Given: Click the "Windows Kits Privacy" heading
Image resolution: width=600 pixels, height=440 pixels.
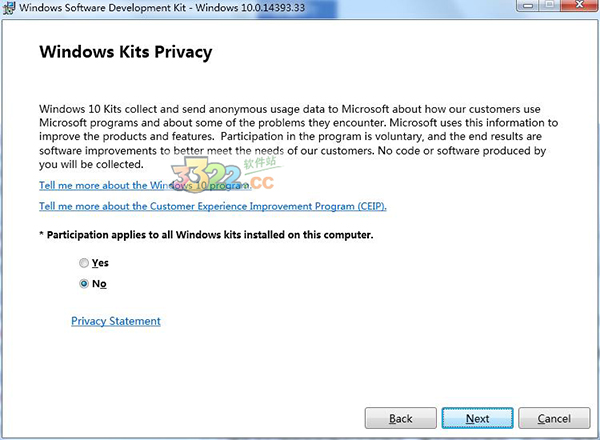Looking at the screenshot, I should [x=125, y=51].
